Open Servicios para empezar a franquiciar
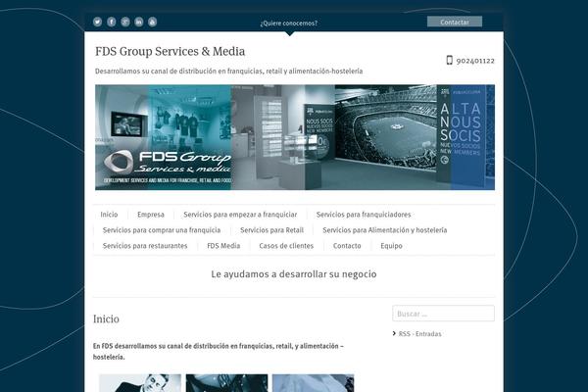This screenshot has height=392, width=588. click(240, 215)
